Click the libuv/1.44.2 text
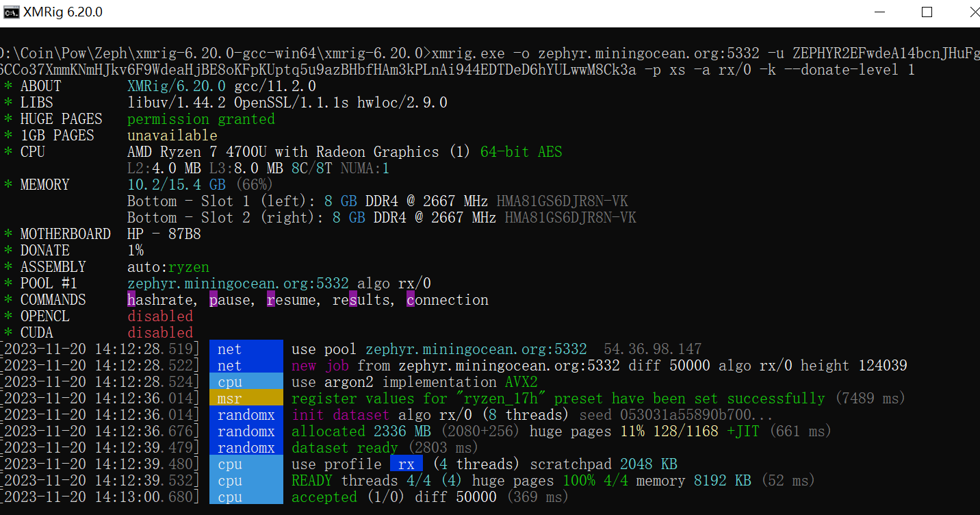980x515 pixels. (177, 103)
